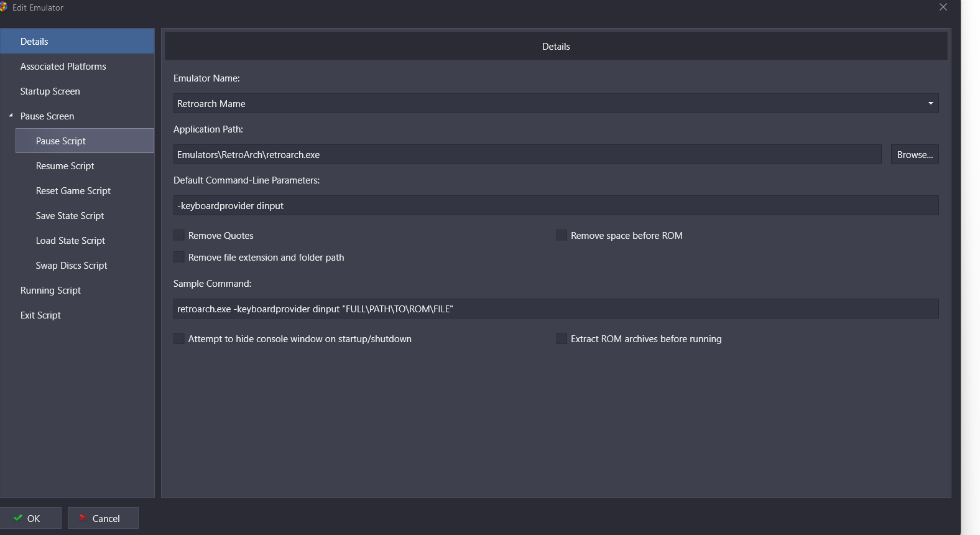Image resolution: width=980 pixels, height=535 pixels.
Task: Check Remove file extension and folder path
Action: pyautogui.click(x=179, y=257)
